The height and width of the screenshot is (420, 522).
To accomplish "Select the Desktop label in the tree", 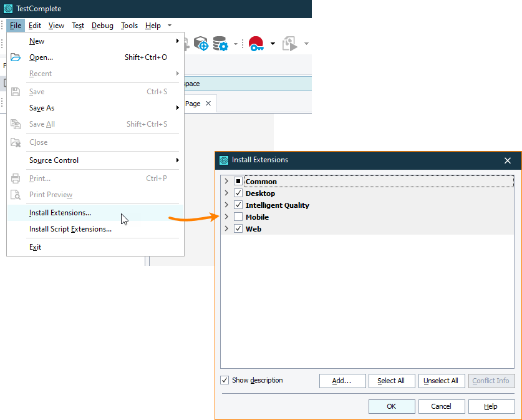I will point(260,193).
